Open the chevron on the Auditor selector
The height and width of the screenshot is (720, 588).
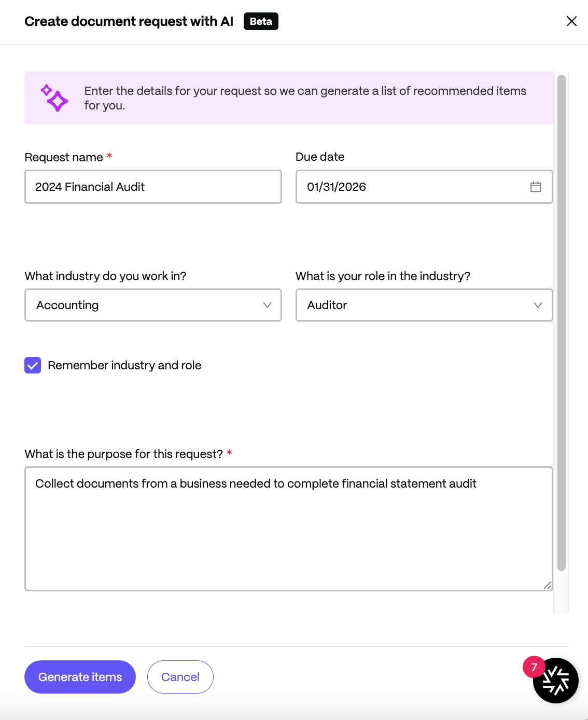pyautogui.click(x=538, y=305)
